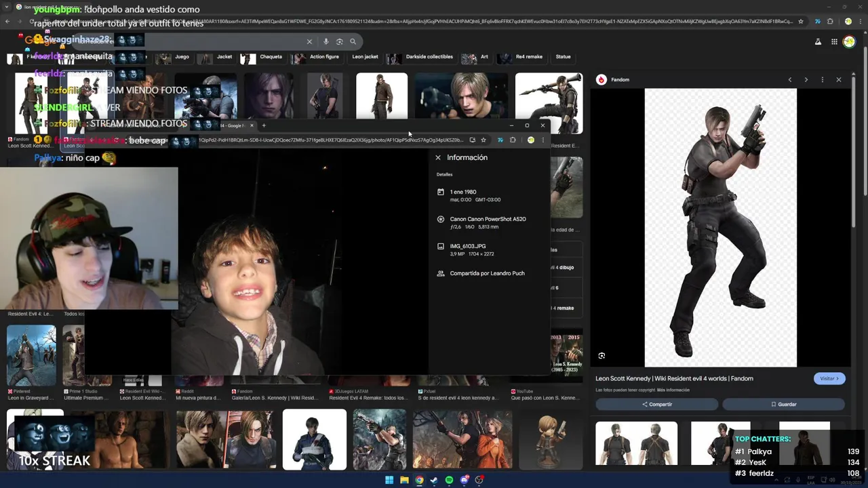
Task: Open the Google Search Labs flask icon
Action: point(818,42)
